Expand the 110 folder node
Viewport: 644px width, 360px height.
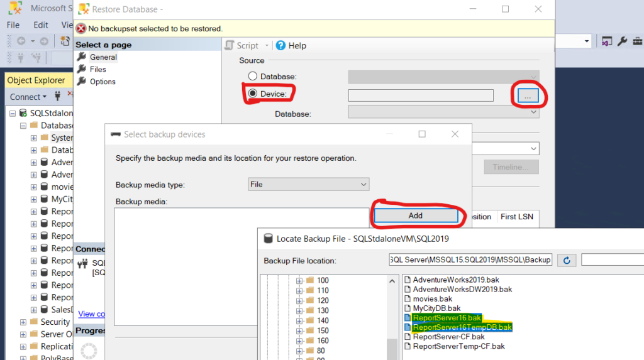tap(299, 291)
